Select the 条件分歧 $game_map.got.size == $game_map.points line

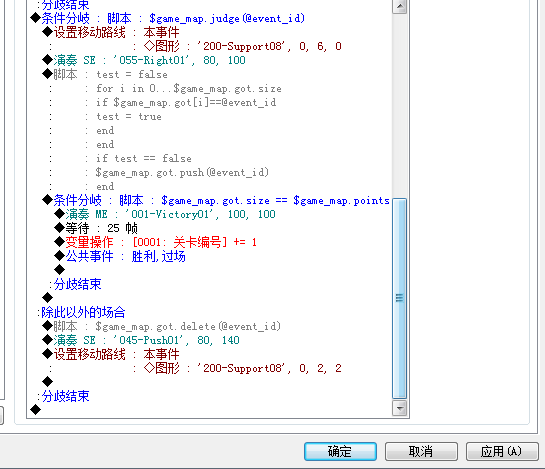pyautogui.click(x=215, y=200)
